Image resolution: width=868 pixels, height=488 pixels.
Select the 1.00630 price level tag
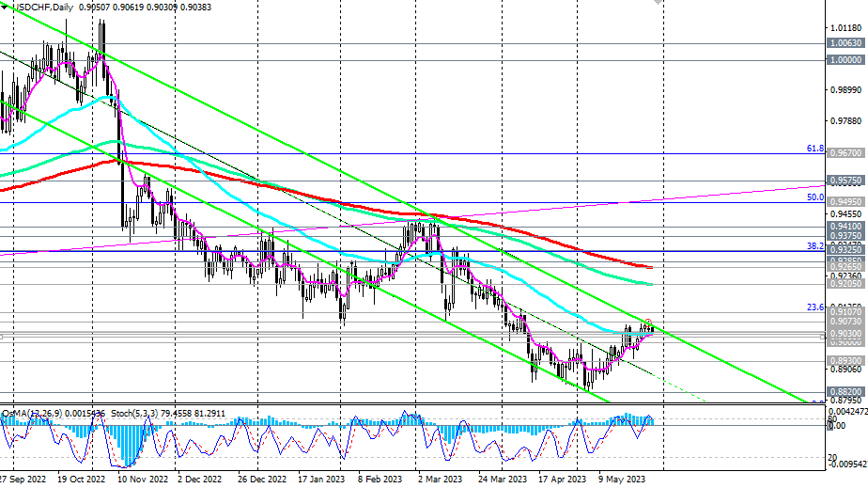point(845,42)
